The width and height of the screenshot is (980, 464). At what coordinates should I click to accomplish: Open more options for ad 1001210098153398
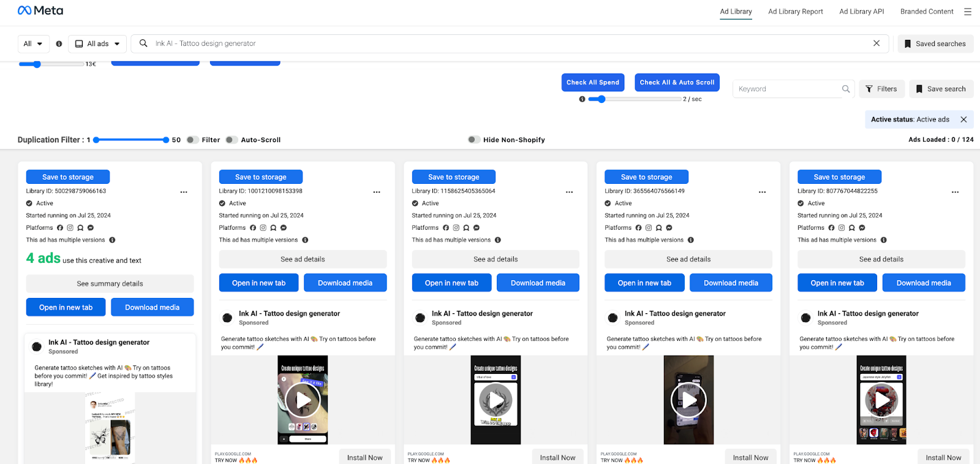377,192
